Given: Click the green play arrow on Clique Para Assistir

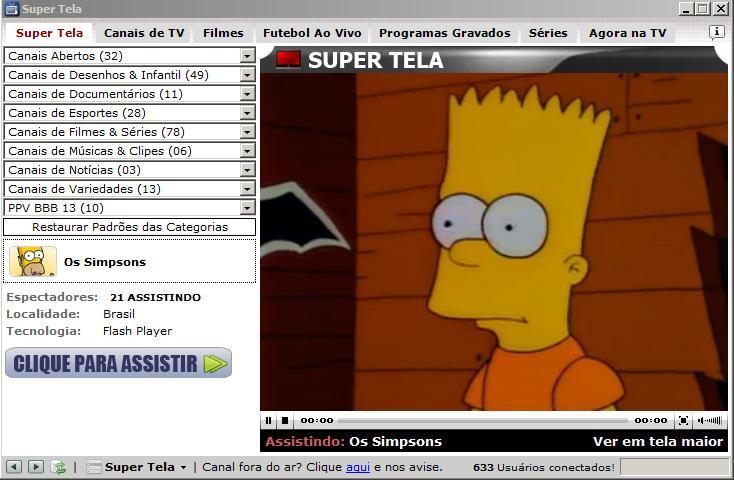Looking at the screenshot, I should pyautogui.click(x=215, y=364).
